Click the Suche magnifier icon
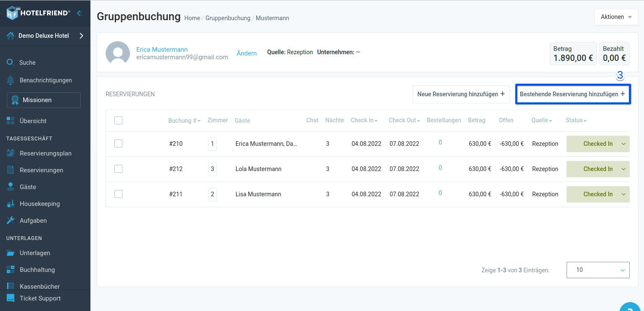This screenshot has height=311, width=644. (x=11, y=63)
